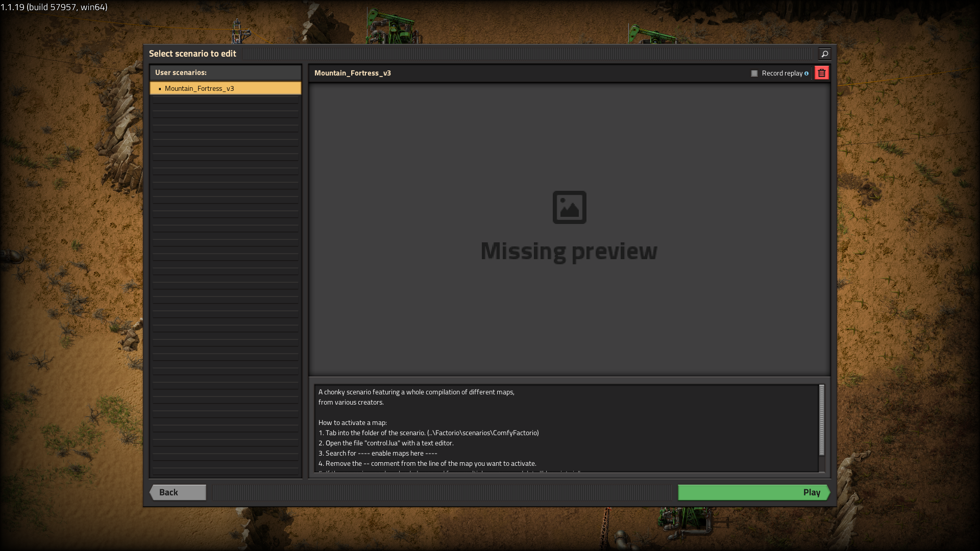This screenshot has width=980, height=551.
Task: Click the scenario description scrollbar
Action: 822,420
